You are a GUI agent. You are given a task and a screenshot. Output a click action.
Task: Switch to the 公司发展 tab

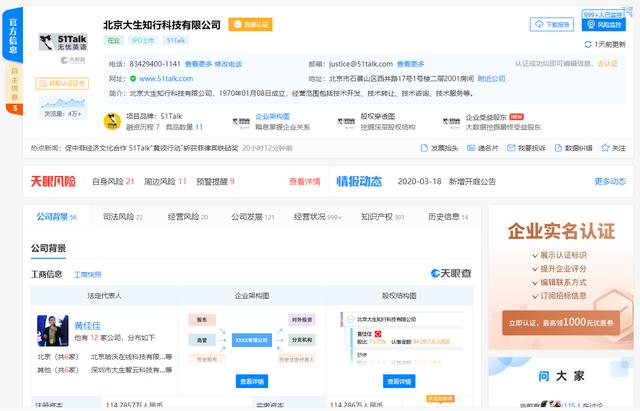coord(253,217)
